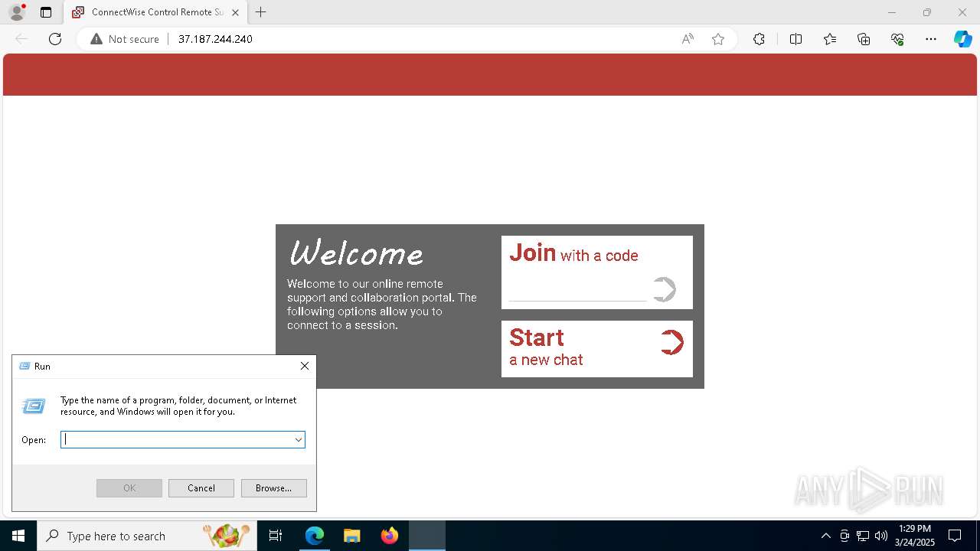980x551 pixels.
Task: Open the Copilot sidebar icon
Action: (x=962, y=39)
